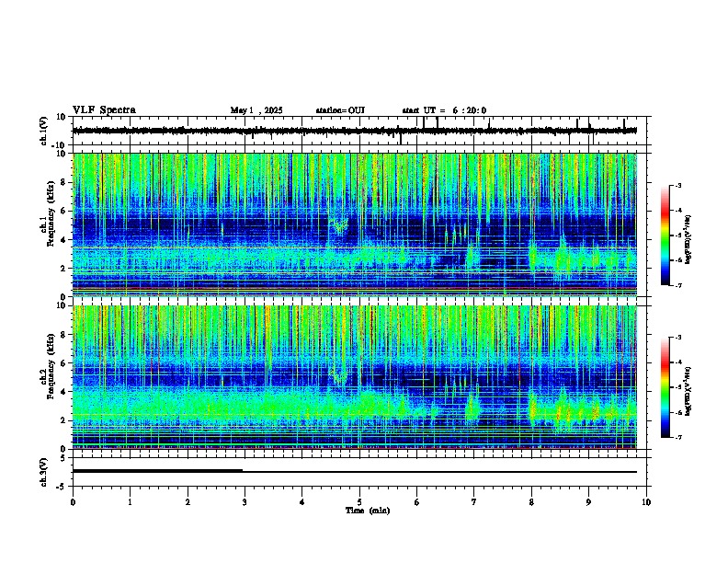The width and height of the screenshot is (728, 563).
Task: Click the "-4" label on ch.2 color scale
Action: 678,362
